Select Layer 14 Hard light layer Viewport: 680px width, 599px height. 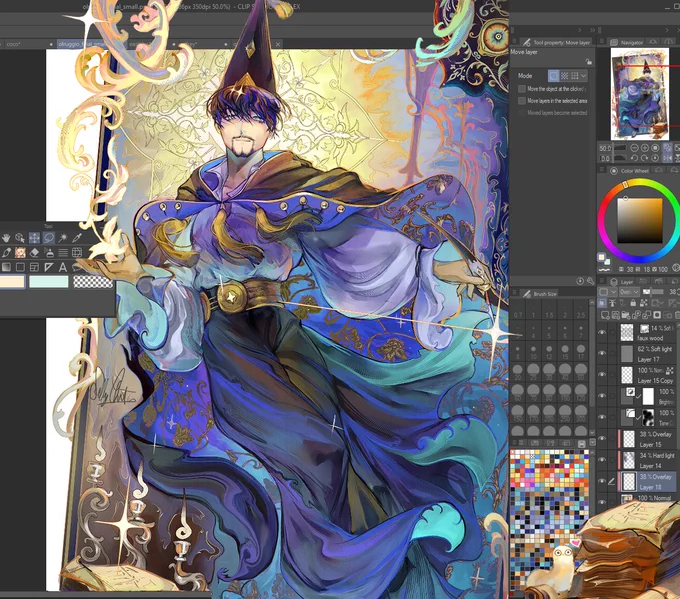pos(646,460)
